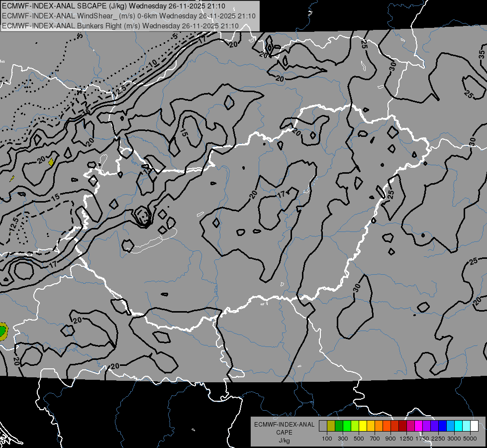
Task: Click the legend value 1750
Action: tap(422, 439)
